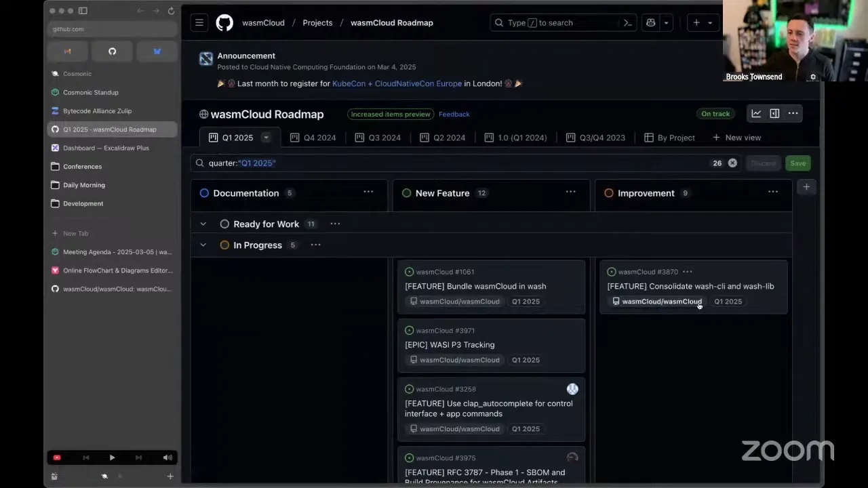Open the project Insights chart icon
The width and height of the screenshot is (868, 488).
[x=756, y=113]
